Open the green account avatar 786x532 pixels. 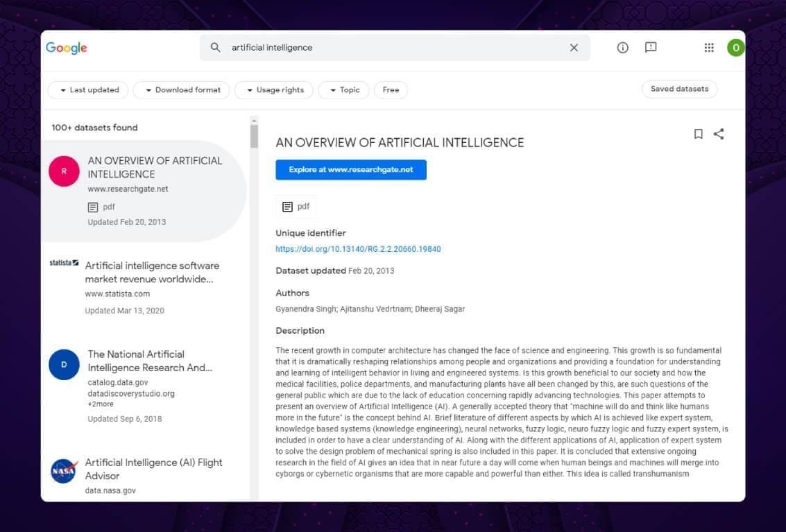pyautogui.click(x=736, y=48)
